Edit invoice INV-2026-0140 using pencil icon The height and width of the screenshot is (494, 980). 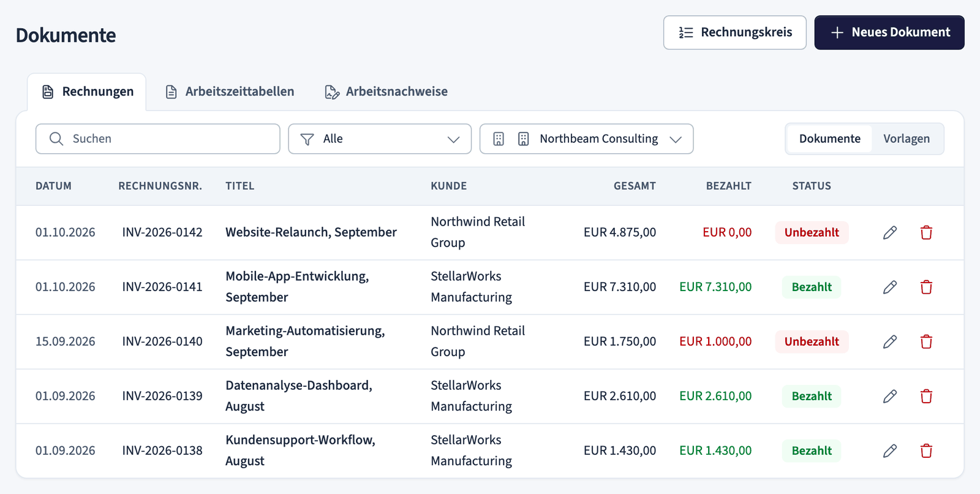890,341
